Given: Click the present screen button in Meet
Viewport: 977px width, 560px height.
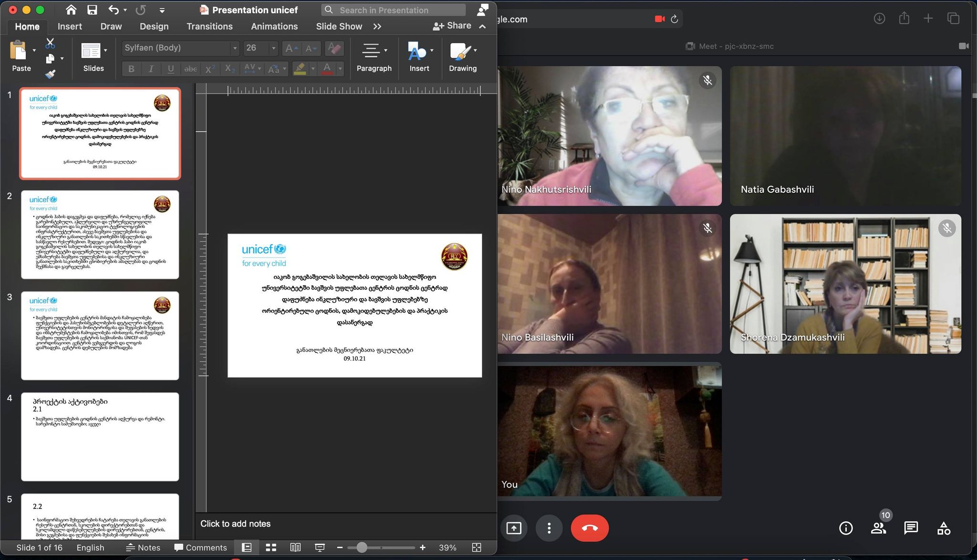Looking at the screenshot, I should click(514, 528).
